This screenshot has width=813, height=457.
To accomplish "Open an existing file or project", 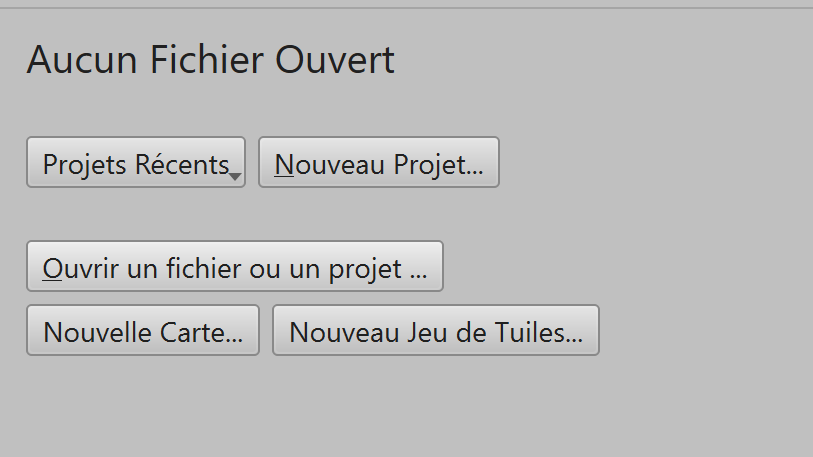I will pos(235,267).
